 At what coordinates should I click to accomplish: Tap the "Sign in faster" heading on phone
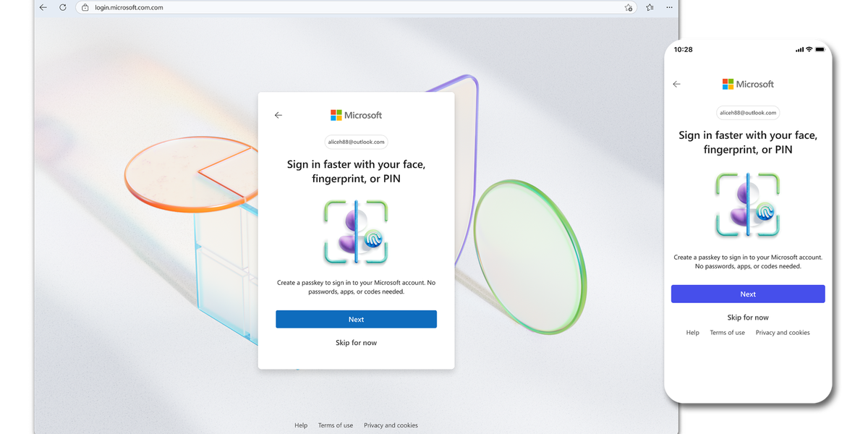click(748, 142)
